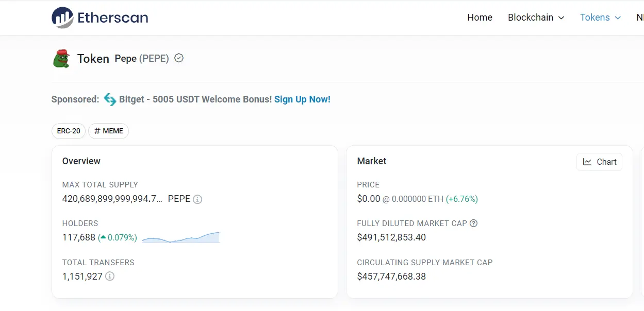Select the # MEME tag
Viewport: 644px width, 311px height.
point(108,131)
